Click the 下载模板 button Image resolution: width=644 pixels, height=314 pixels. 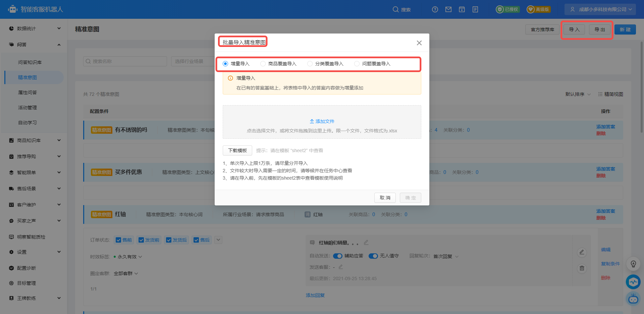tap(237, 150)
